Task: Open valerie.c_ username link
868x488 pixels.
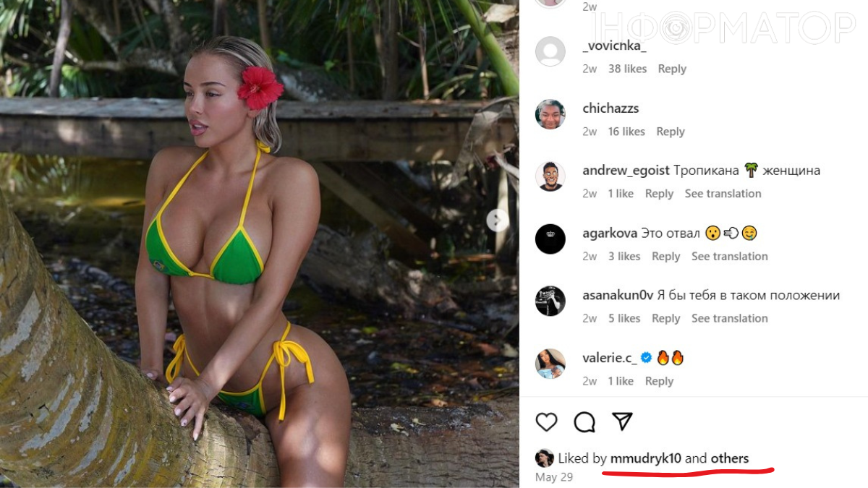Action: pos(610,358)
